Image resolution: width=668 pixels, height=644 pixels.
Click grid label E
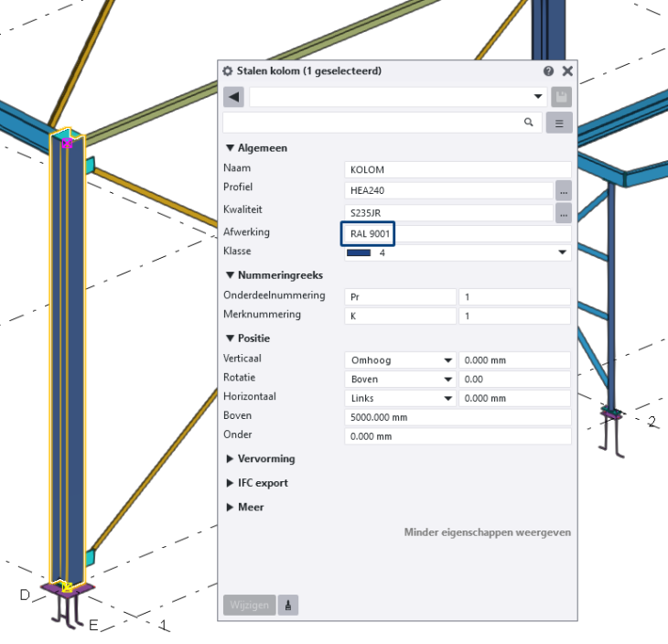click(93, 626)
